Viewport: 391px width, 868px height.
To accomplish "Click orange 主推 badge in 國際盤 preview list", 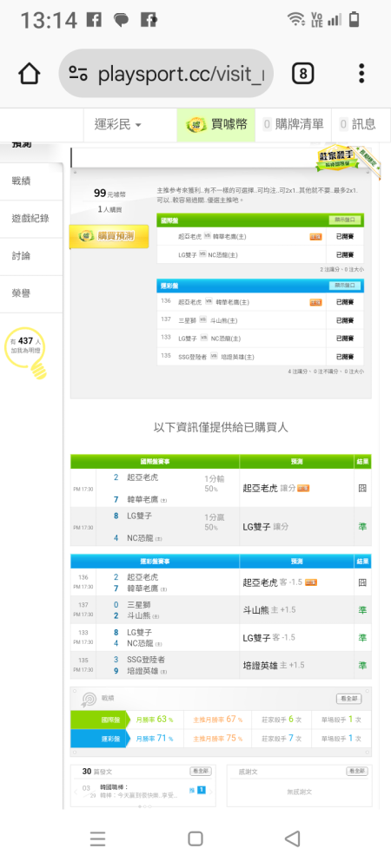I will coord(315,236).
